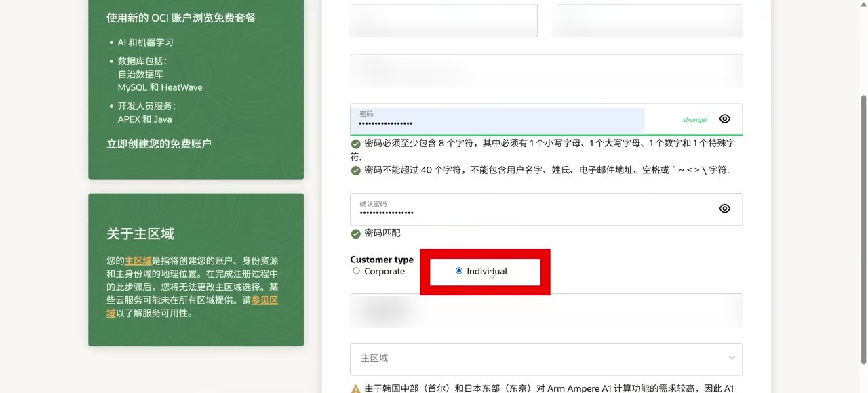
Task: Open the 主区域 home region dropdown
Action: tap(546, 358)
